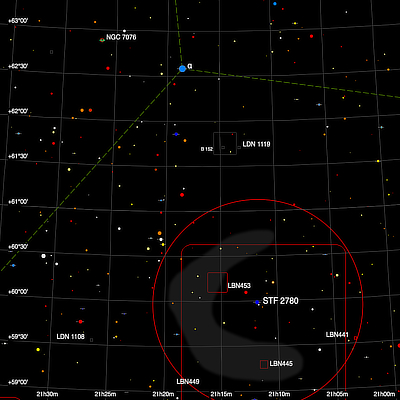
Task: Select the red star right of LBN453 label
Action: 246,293
